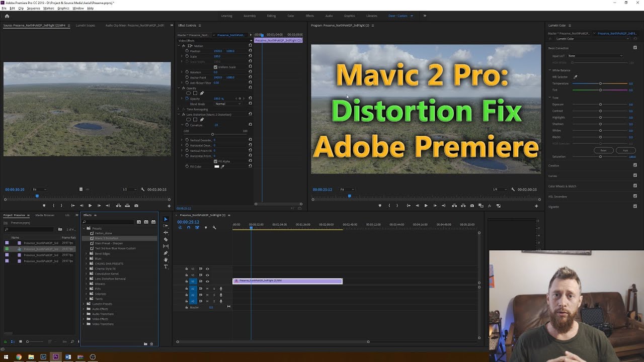This screenshot has height=362, width=644.
Task: Select the Type tool
Action: [166, 266]
